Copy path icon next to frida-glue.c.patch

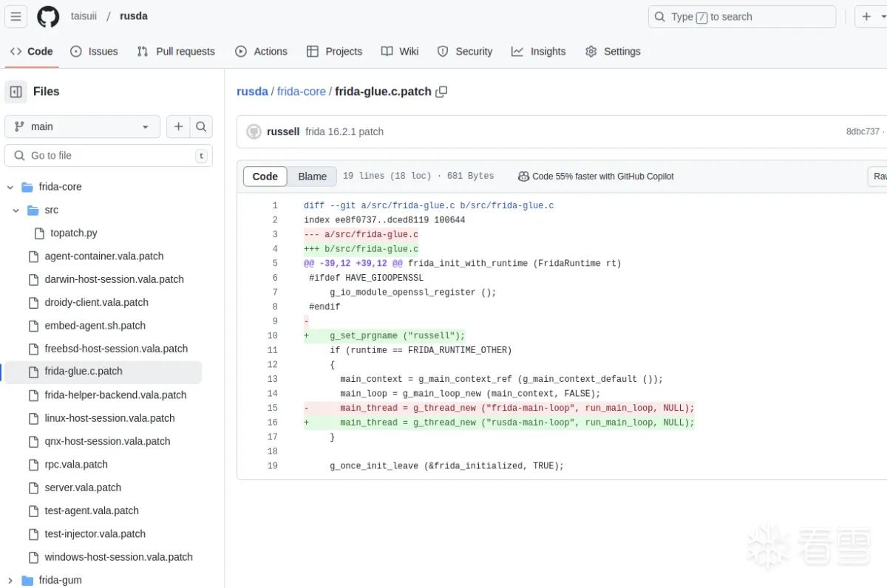point(441,92)
